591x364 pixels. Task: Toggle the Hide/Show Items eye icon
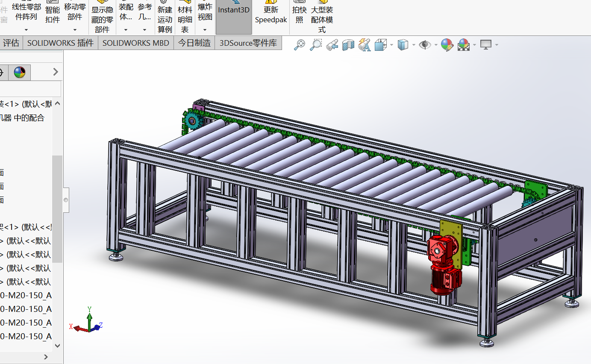[425, 44]
